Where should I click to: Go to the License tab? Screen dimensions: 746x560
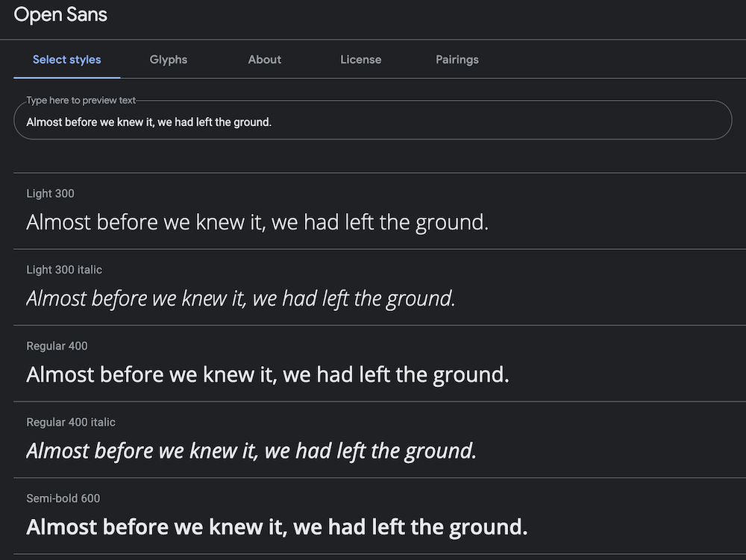click(361, 60)
